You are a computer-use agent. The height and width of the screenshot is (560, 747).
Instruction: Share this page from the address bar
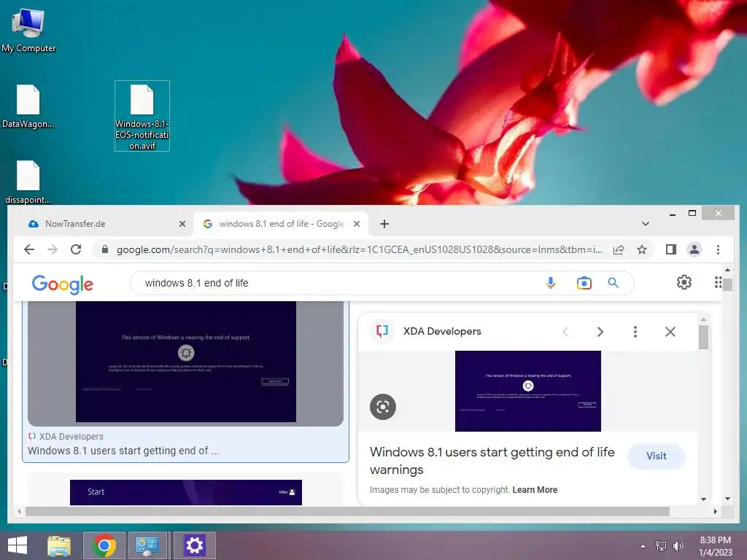(619, 249)
